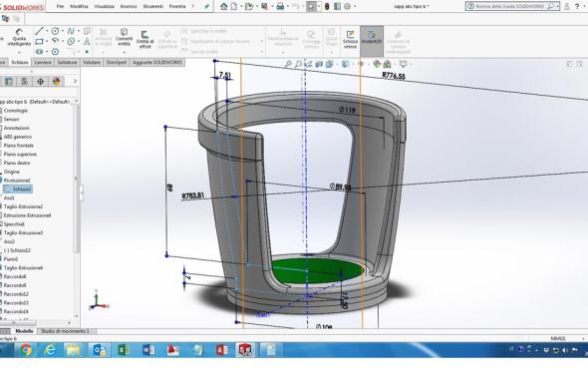Screen dimensions: 588x389
Task: Click the Section View icon
Action: (x=319, y=64)
